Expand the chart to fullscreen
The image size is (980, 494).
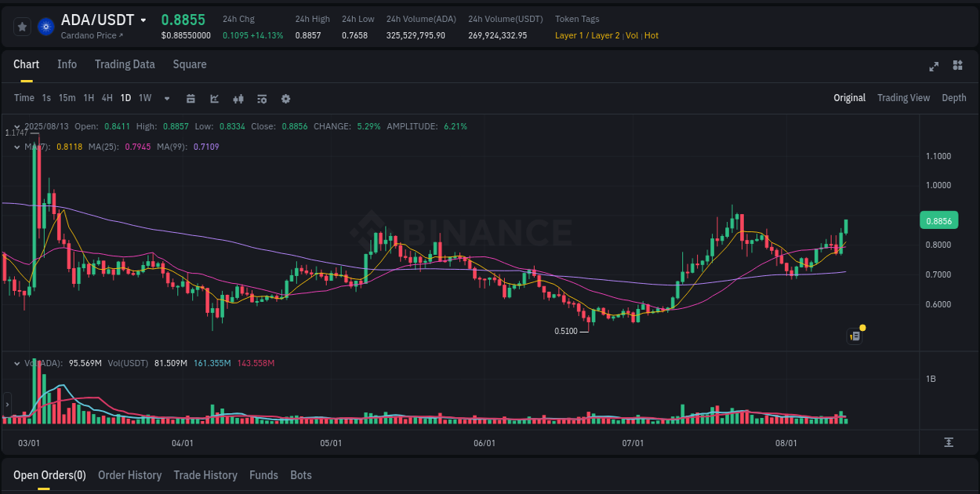pos(934,67)
